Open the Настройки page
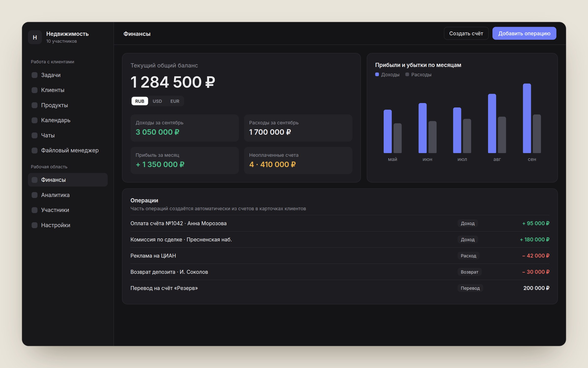The image size is (588, 368). (x=68, y=225)
